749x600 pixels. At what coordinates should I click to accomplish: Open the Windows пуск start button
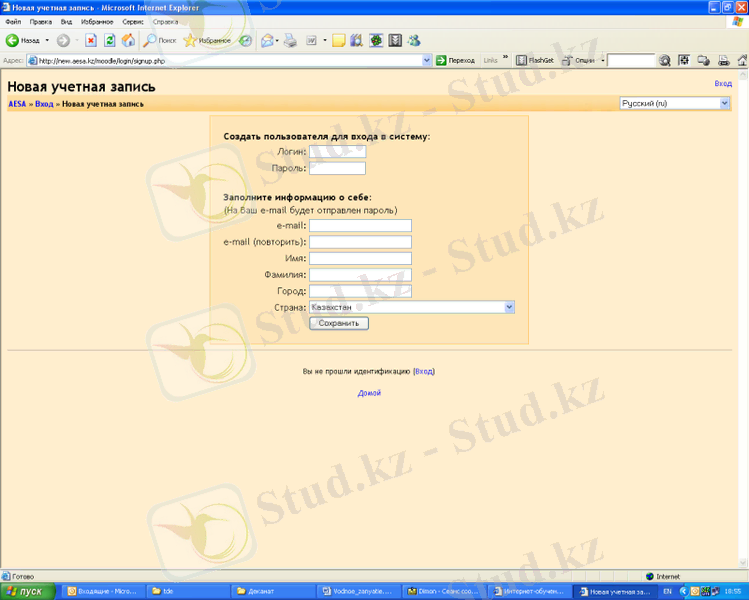[x=27, y=591]
